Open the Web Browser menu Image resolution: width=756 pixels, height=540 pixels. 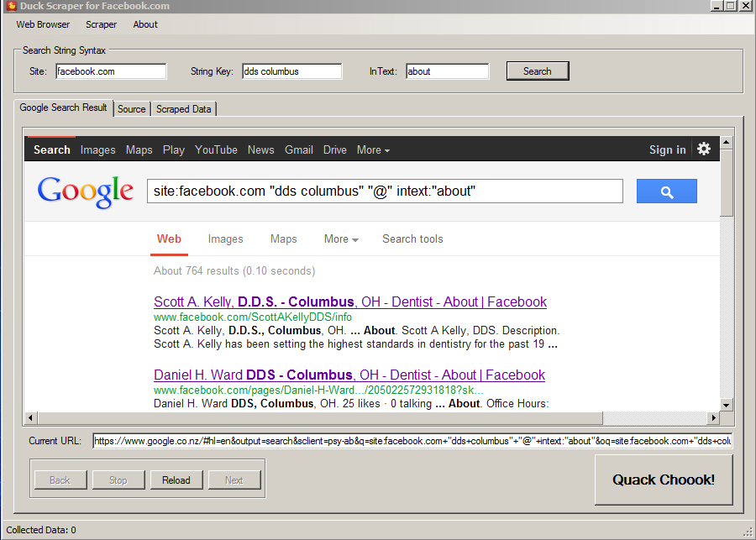43,24
